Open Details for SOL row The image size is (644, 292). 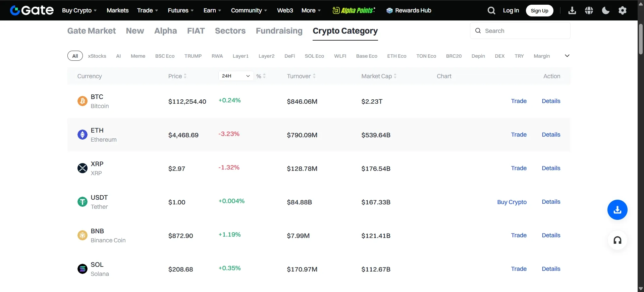pos(551,269)
